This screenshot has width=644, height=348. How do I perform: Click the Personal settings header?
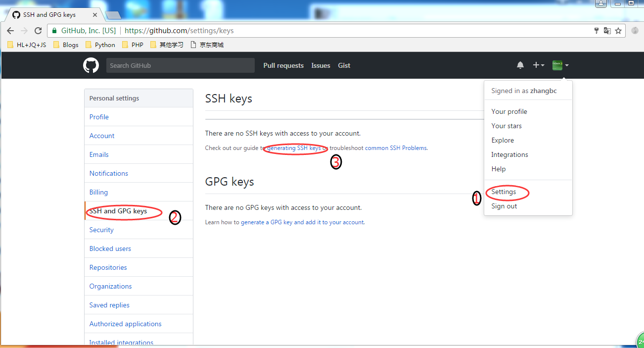tap(139, 98)
